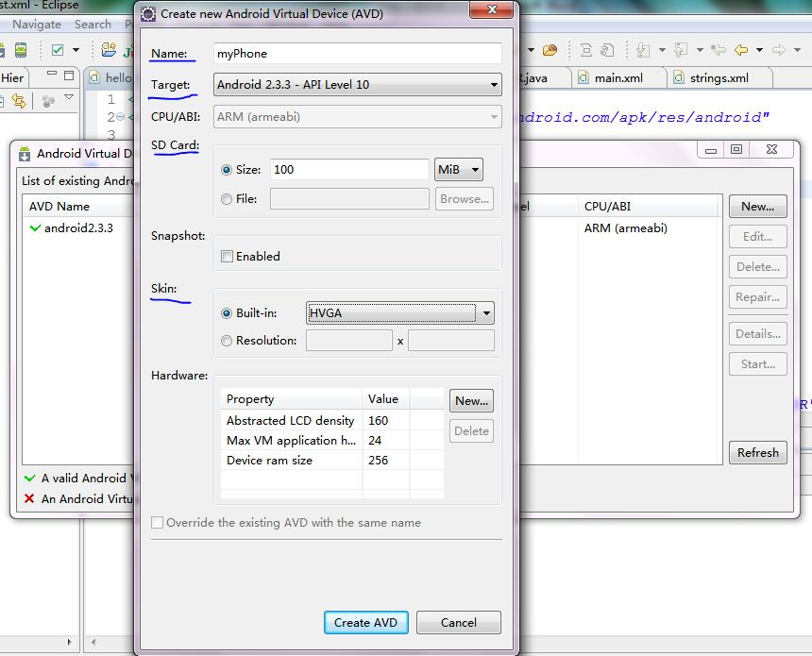The image size is (812, 656).
Task: Click the green checkmark task toolbar icon
Action: pos(58,50)
